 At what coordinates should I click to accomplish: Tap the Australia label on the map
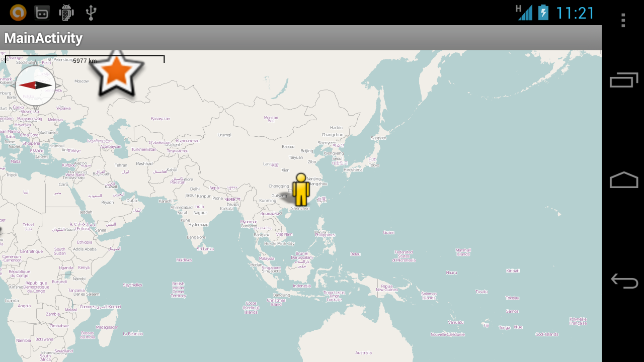(x=363, y=351)
